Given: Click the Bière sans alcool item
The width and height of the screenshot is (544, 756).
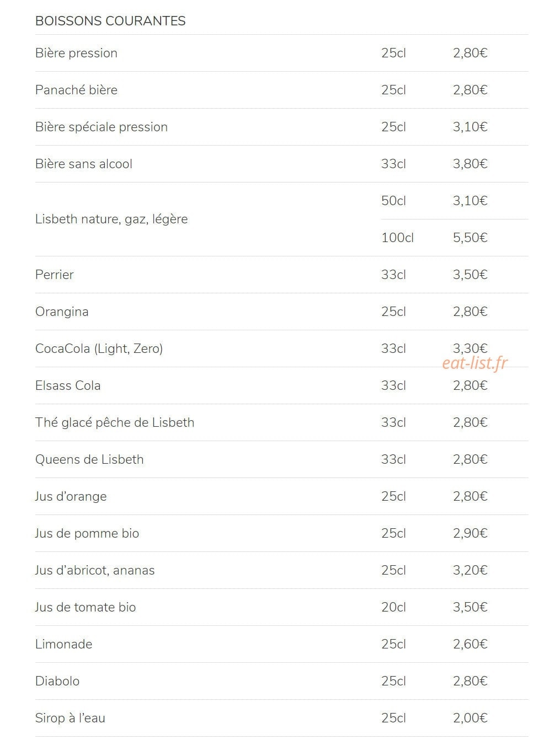Looking at the screenshot, I should (x=84, y=164).
